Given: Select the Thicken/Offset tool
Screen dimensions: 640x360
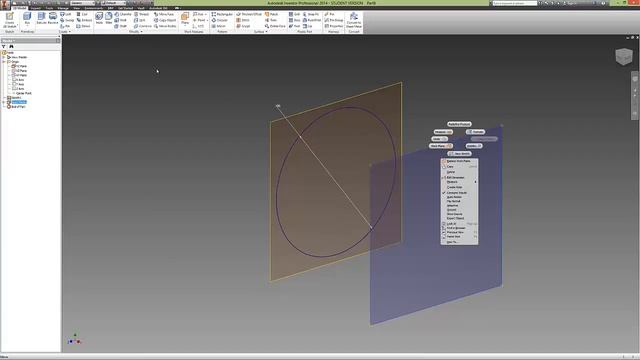Looking at the screenshot, I should 249,14.
